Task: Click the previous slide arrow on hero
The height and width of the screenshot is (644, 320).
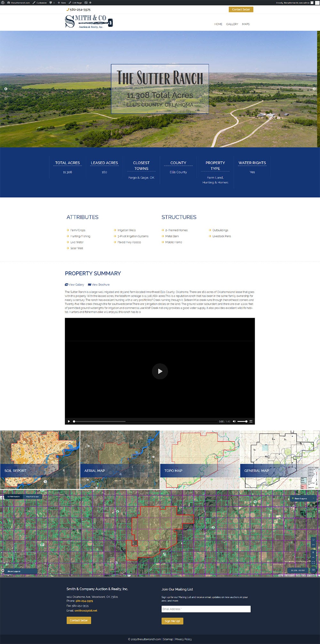Action: pos(6,89)
